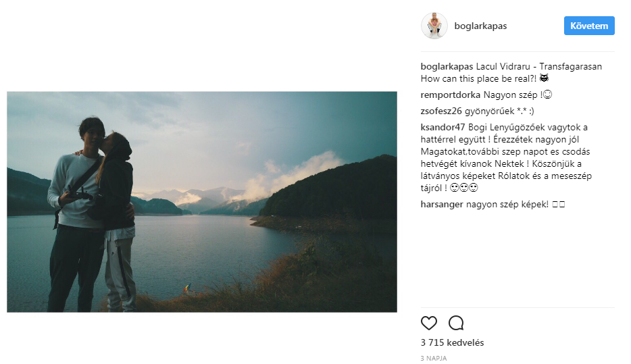Open commenter harsanger's profile
Screen dimensions: 631x364
tap(442, 205)
